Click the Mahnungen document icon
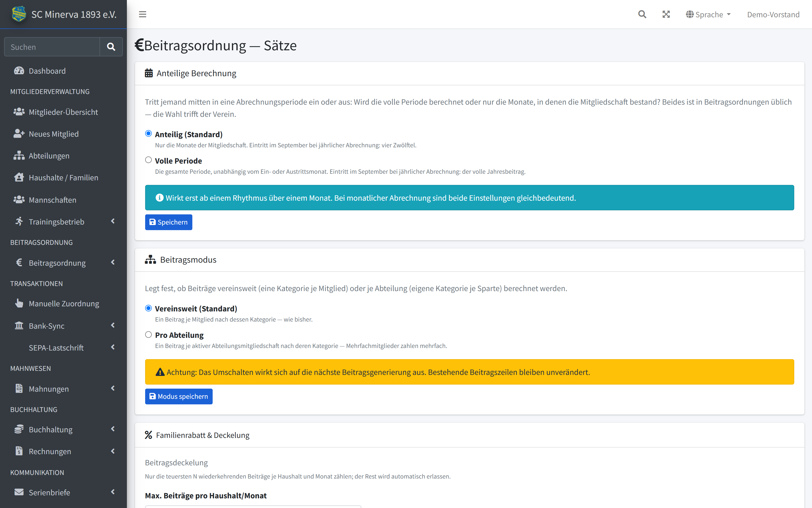 tap(19, 388)
